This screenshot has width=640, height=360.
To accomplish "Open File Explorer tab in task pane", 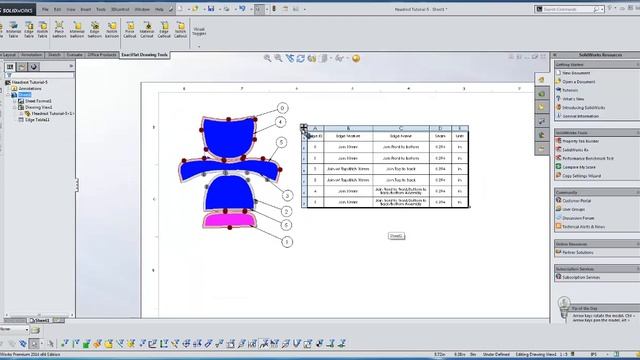I will pos(541,107).
